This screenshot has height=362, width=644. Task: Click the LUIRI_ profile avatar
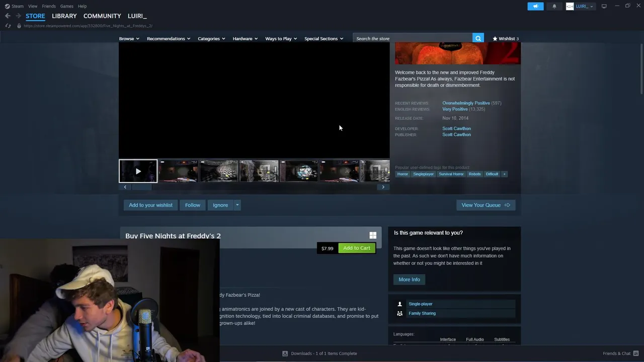(570, 6)
